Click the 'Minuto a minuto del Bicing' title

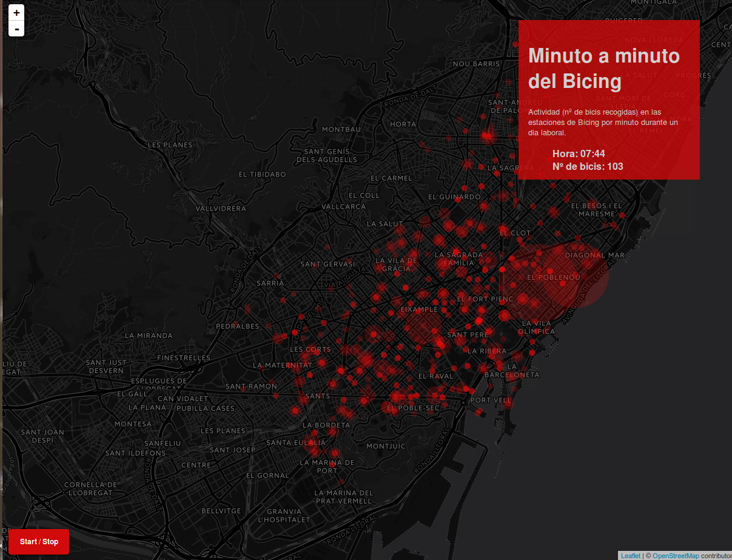(604, 68)
